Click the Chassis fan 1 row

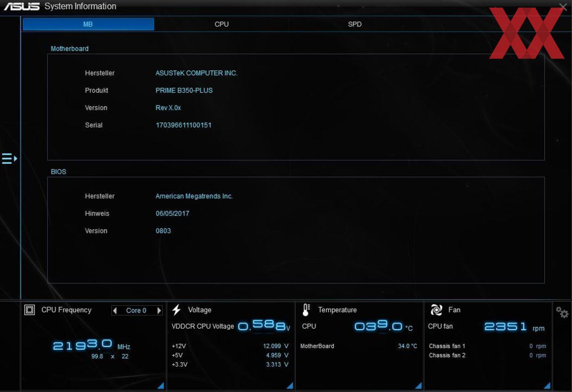[x=487, y=346]
